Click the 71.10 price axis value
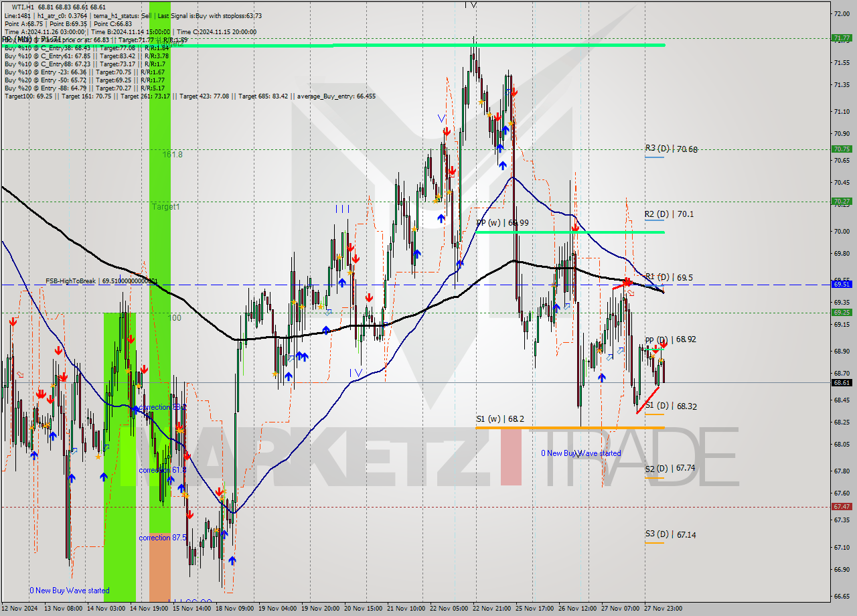857x616 pixels. coord(842,112)
